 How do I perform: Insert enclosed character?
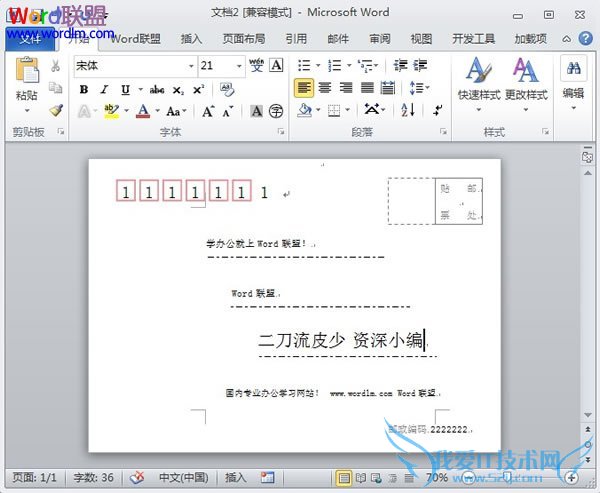(x=276, y=111)
